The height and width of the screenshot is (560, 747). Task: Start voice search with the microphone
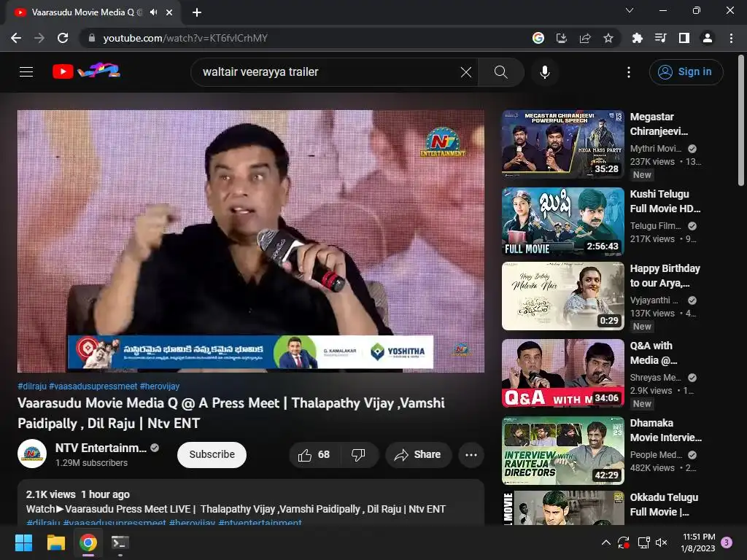544,72
